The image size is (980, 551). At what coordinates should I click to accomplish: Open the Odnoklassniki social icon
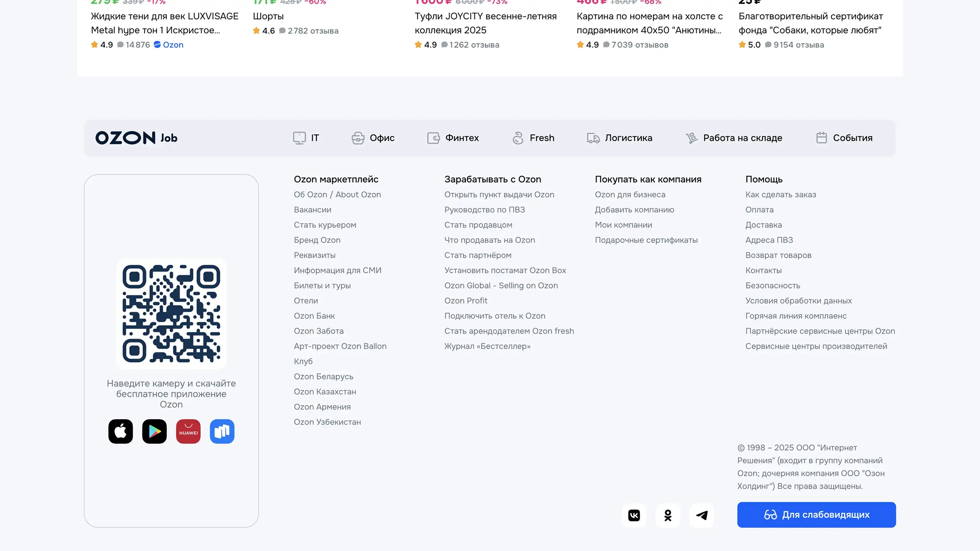(668, 515)
